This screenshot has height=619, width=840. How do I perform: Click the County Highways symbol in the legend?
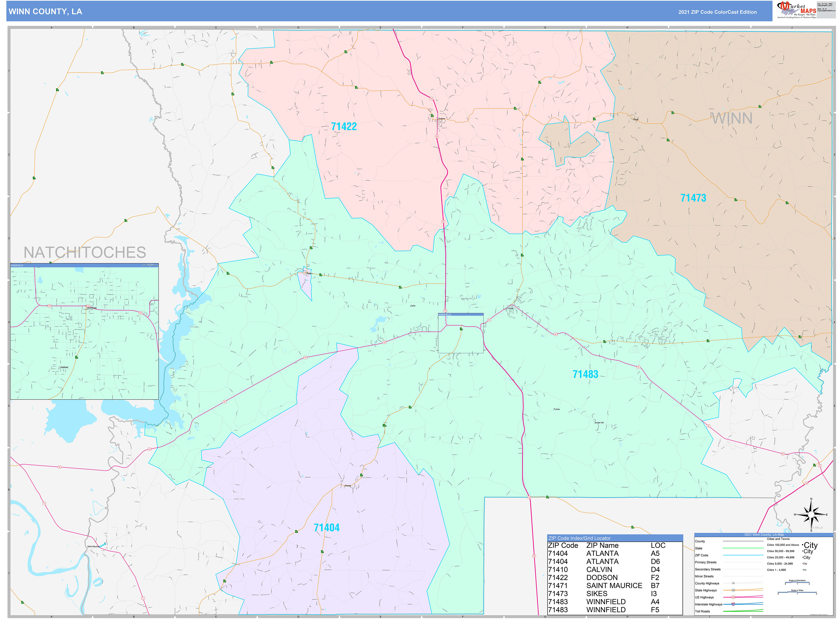coord(733,583)
